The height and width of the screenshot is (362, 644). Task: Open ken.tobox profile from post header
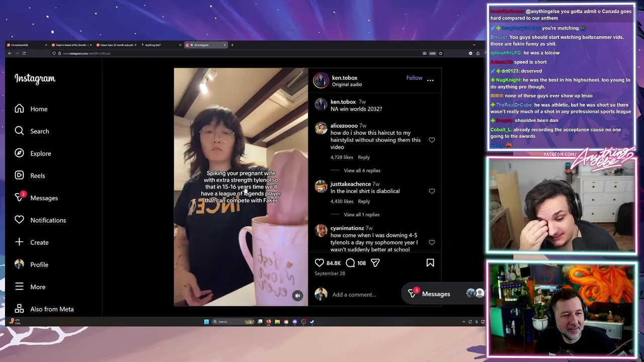coord(345,78)
